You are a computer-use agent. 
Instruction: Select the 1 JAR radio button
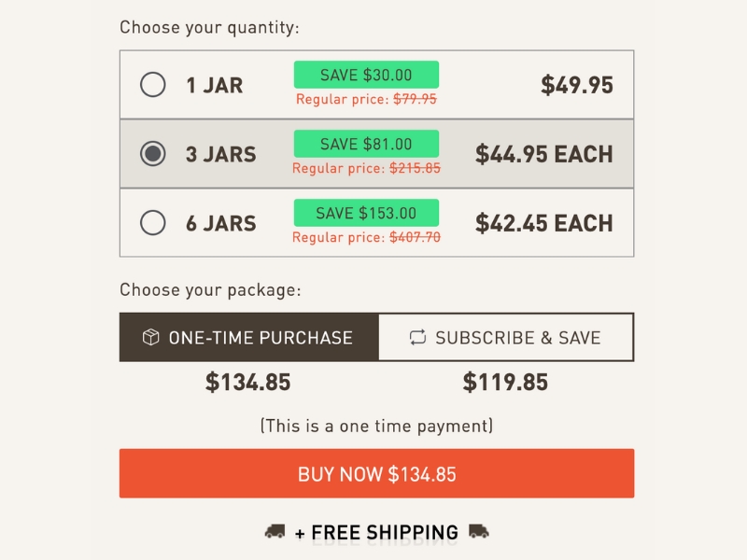pyautogui.click(x=153, y=85)
